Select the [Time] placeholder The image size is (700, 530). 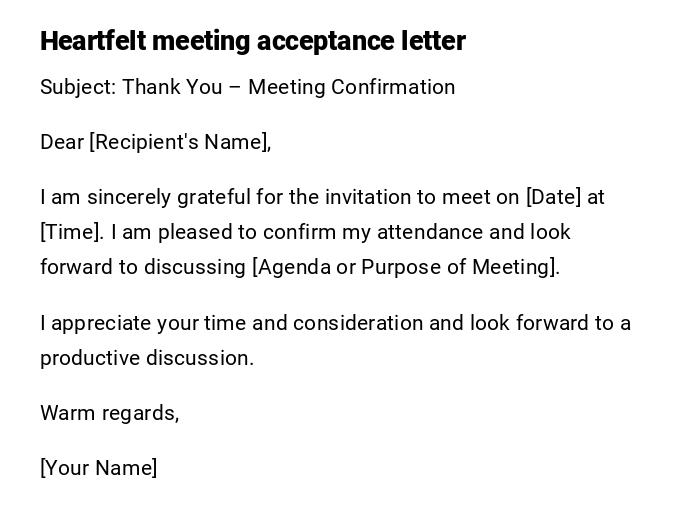tap(72, 232)
